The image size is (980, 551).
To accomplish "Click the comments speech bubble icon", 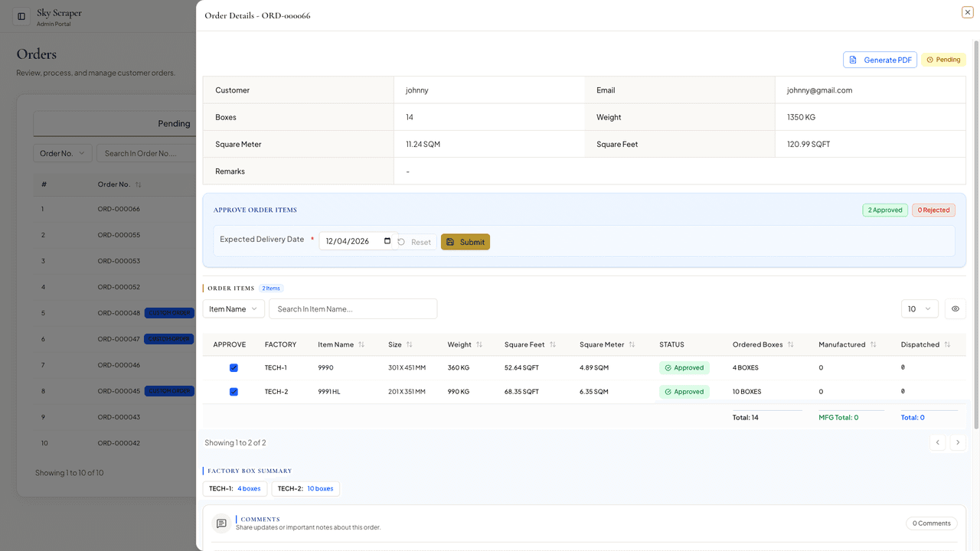I will (221, 523).
